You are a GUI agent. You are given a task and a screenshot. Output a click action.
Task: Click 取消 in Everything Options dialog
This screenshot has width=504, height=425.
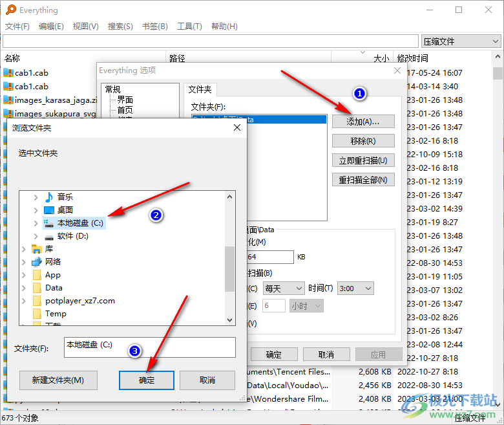pyautogui.click(x=326, y=354)
